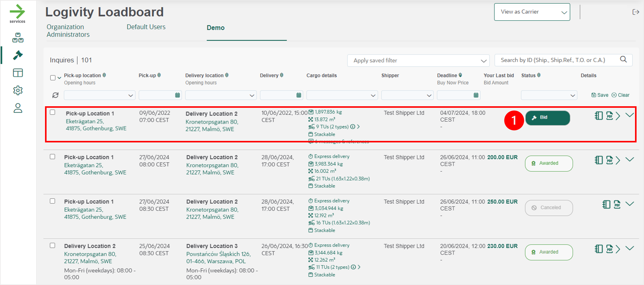Sort by the Delivery date column
This screenshot has width=644, height=285.
[x=282, y=75]
